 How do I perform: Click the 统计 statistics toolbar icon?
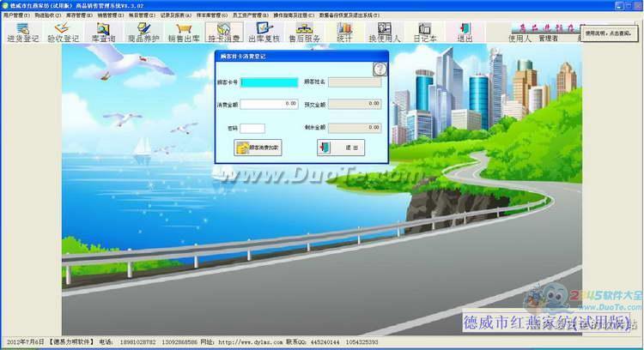[344, 33]
